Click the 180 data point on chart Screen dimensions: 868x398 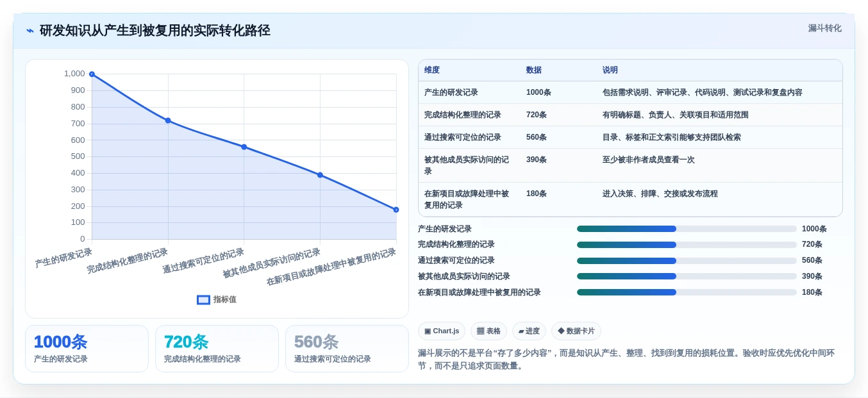pyautogui.click(x=396, y=210)
